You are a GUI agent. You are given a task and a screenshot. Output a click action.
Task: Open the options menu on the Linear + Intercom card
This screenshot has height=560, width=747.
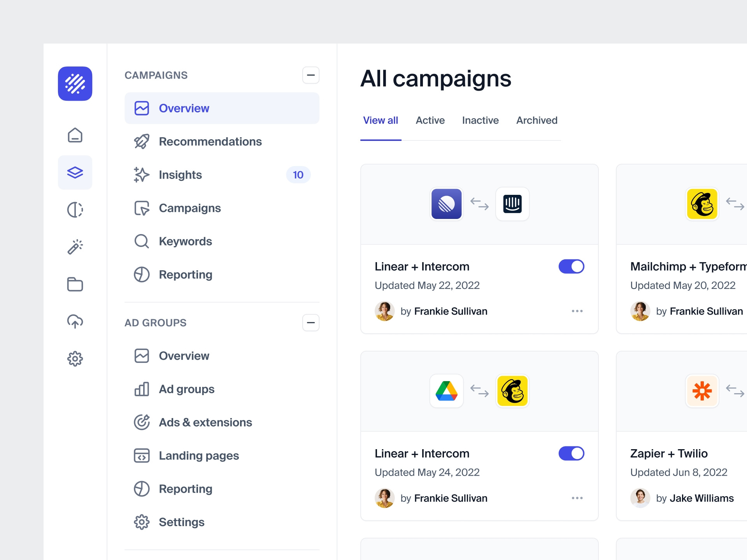(577, 311)
